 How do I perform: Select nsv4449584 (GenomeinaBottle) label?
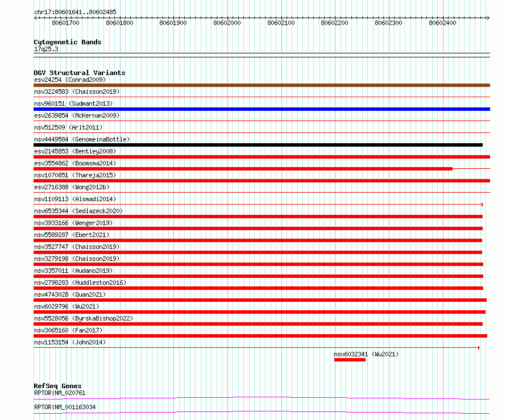pos(82,139)
